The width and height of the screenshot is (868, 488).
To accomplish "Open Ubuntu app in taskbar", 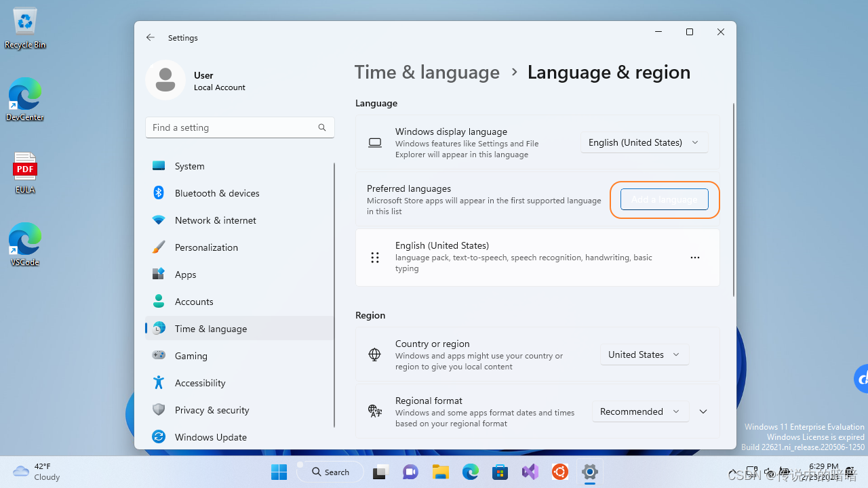I will [x=560, y=472].
